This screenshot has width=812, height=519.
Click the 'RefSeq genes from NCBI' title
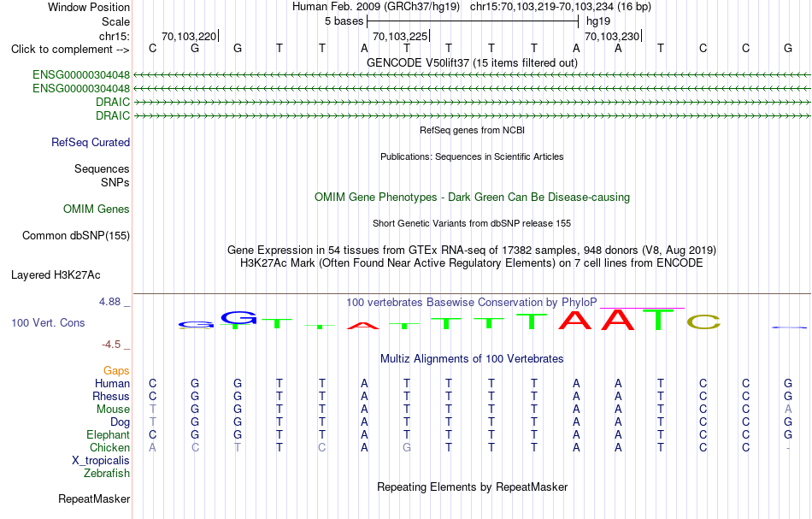tap(472, 130)
